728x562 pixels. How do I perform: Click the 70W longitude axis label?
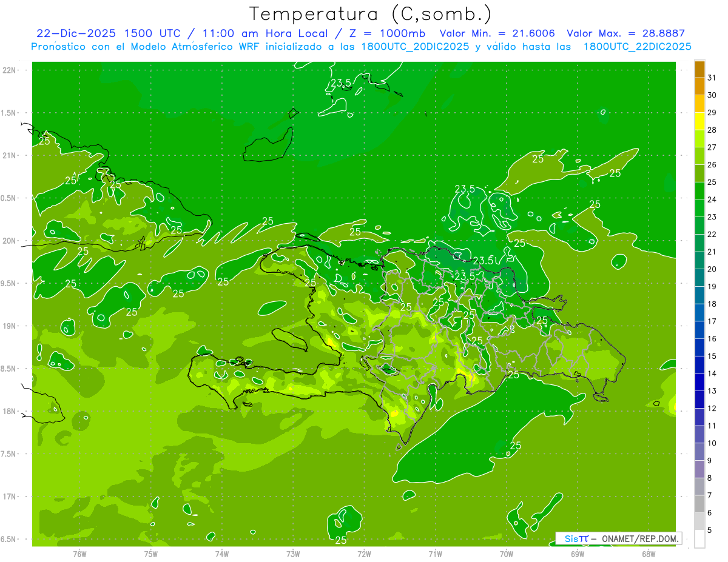click(x=507, y=554)
